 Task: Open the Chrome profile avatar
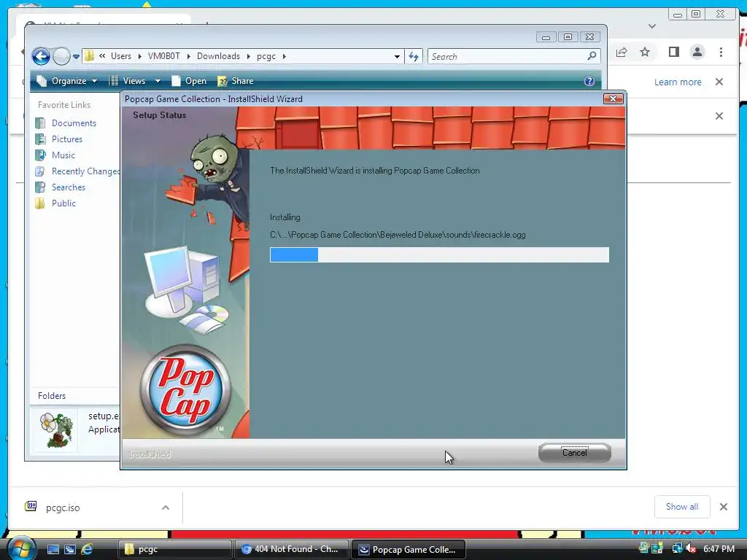coord(697,52)
